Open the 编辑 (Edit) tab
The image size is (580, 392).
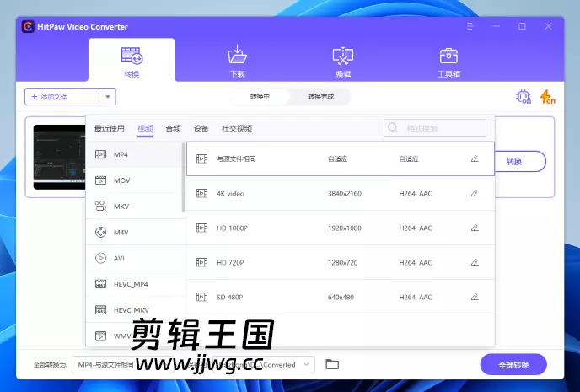[343, 62]
